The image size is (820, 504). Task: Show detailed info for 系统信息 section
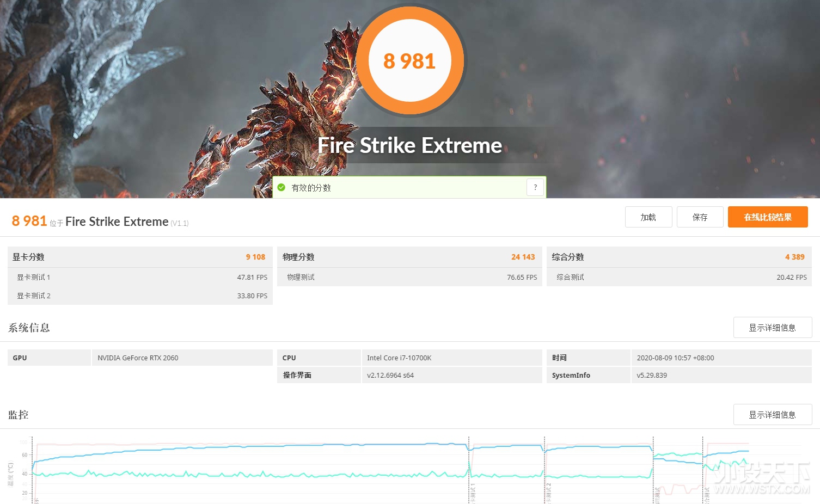pyautogui.click(x=773, y=328)
